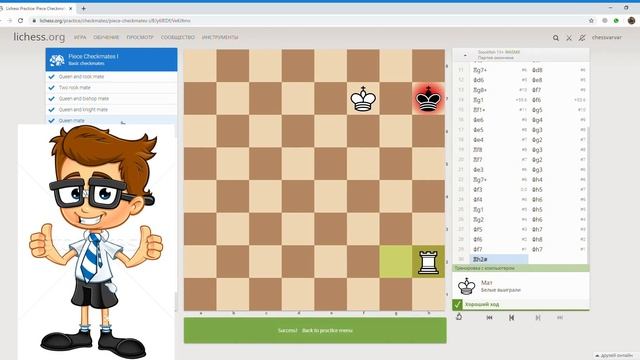The width and height of the screenshot is (640, 360).
Task: Click Тренировка с компьютером green bar
Action: pos(521,268)
